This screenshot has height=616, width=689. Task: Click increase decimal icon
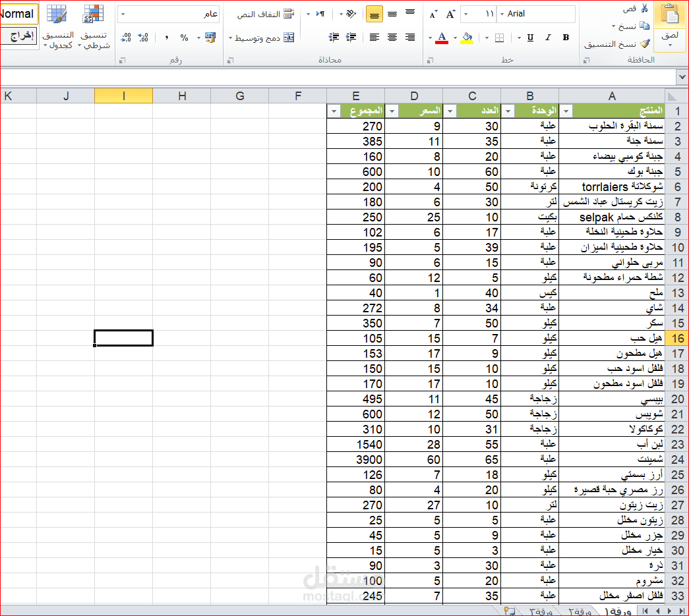tap(143, 38)
